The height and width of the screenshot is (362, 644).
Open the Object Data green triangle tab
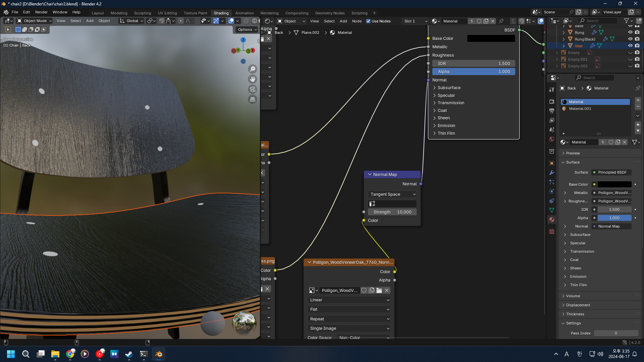[552, 210]
